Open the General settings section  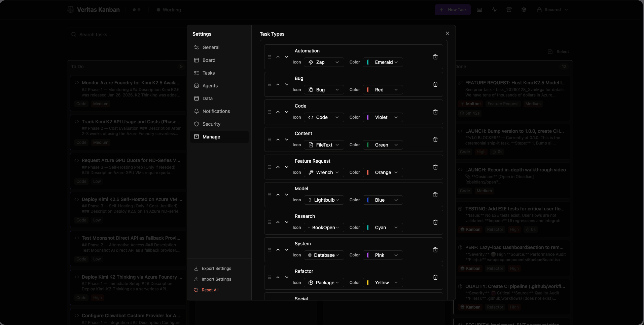pos(211,47)
